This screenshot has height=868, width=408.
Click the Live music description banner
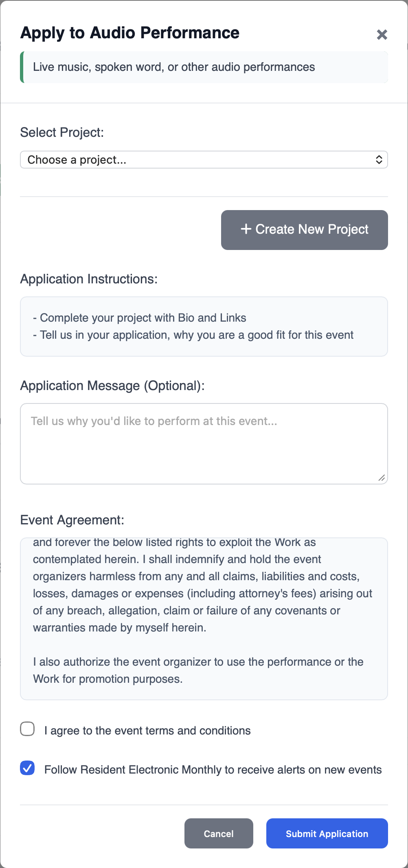click(204, 67)
